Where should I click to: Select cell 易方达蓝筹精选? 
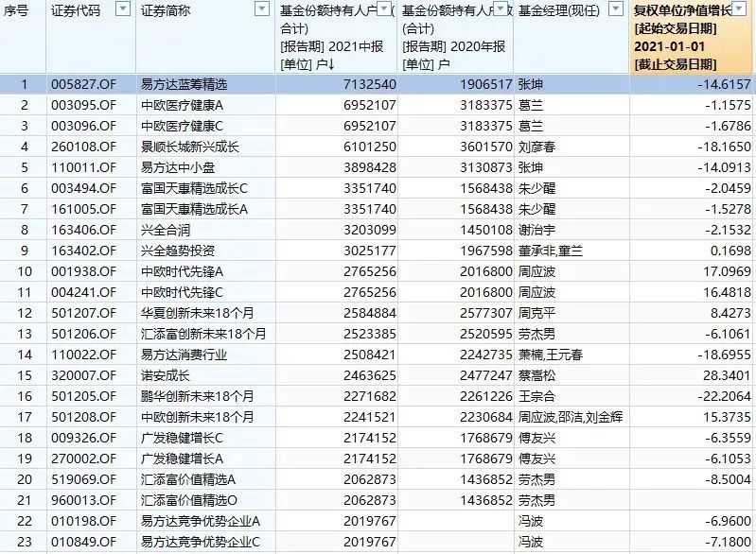tap(184, 84)
